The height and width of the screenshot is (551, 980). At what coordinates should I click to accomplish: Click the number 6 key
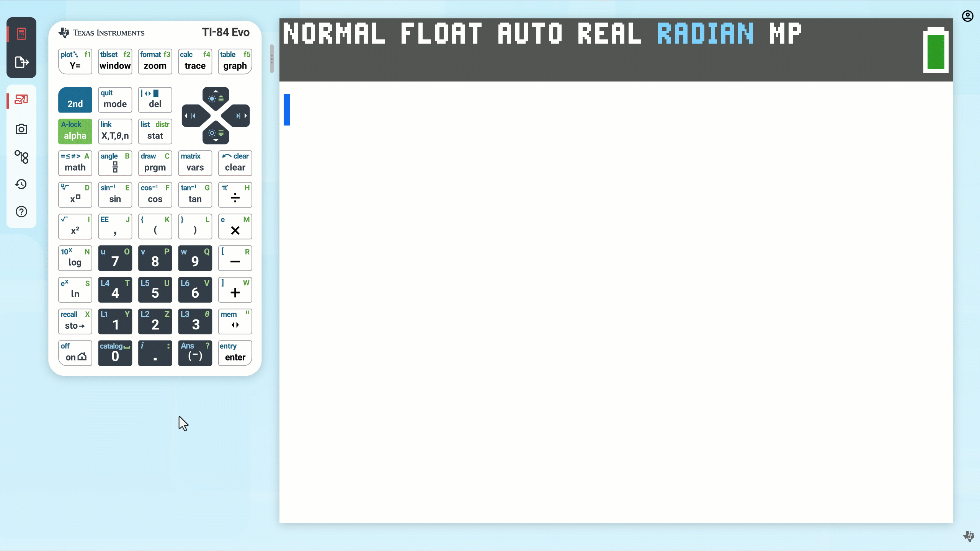coord(195,290)
